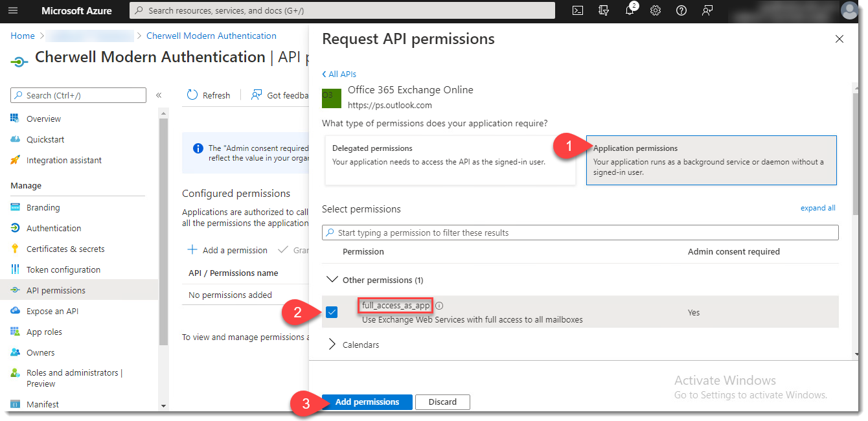868x421 pixels.
Task: Click the account avatar in the top bar
Action: 849,10
